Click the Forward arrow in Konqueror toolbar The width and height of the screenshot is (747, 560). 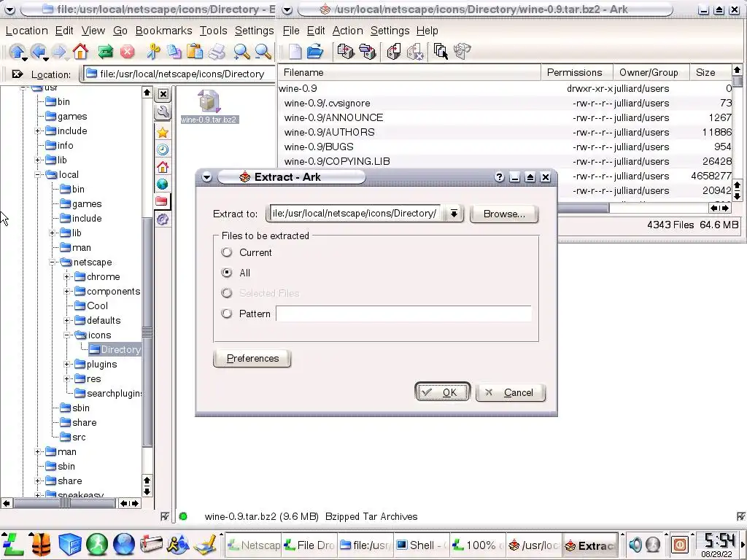pyautogui.click(x=60, y=52)
